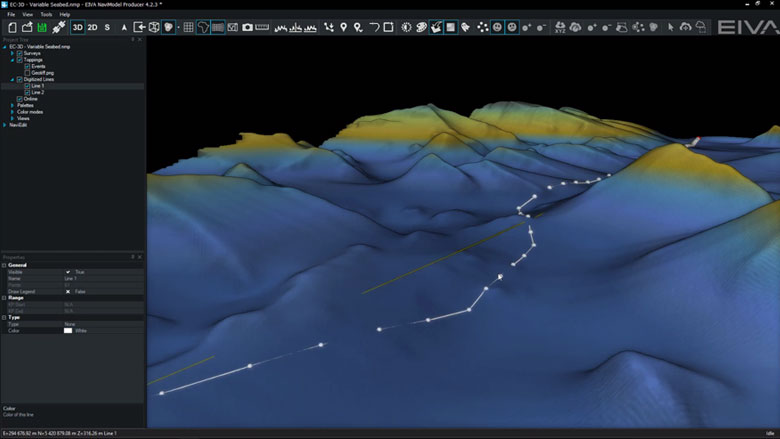The image size is (780, 439).
Task: Toggle the grid display icon
Action: [188, 27]
